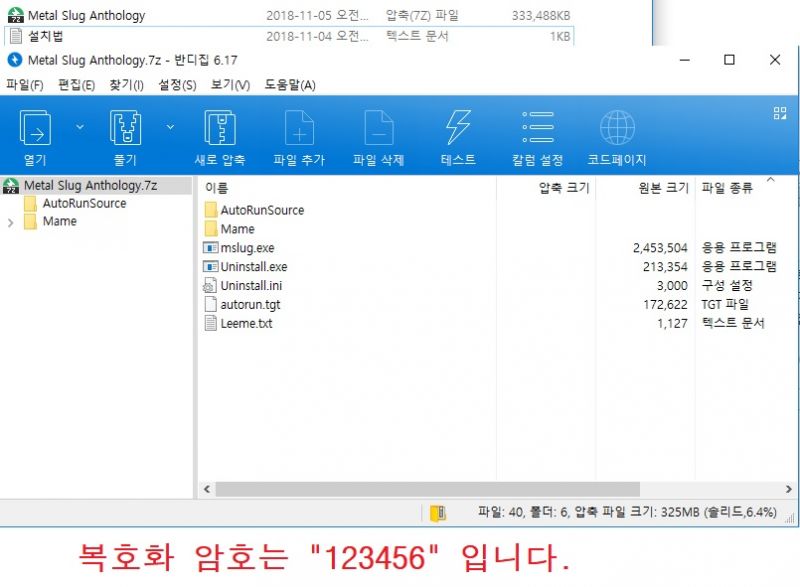
Task: Open the dropdown arrow next to 풀기
Action: click(x=170, y=126)
